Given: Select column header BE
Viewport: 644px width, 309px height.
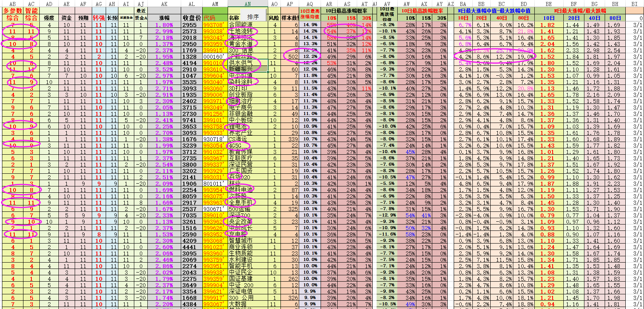Looking at the screenshot, I should click(x=549, y=4).
